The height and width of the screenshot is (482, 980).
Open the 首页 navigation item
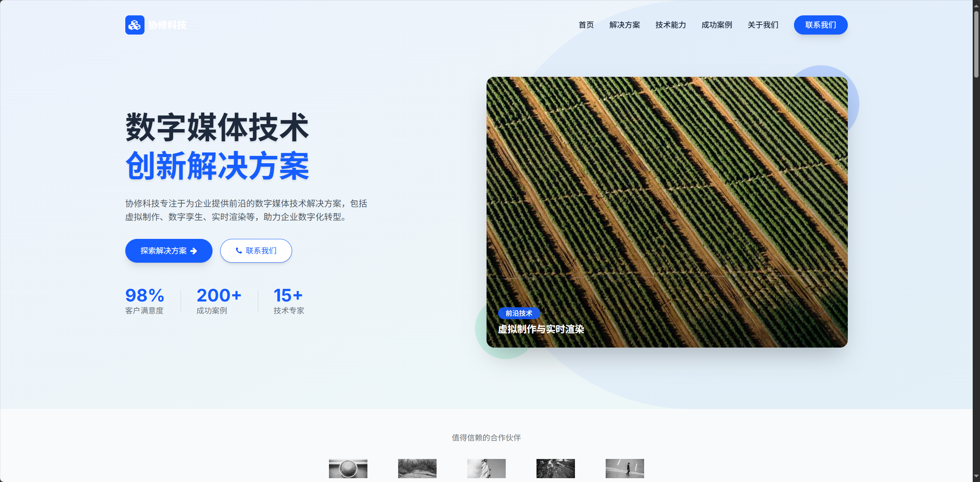(586, 25)
